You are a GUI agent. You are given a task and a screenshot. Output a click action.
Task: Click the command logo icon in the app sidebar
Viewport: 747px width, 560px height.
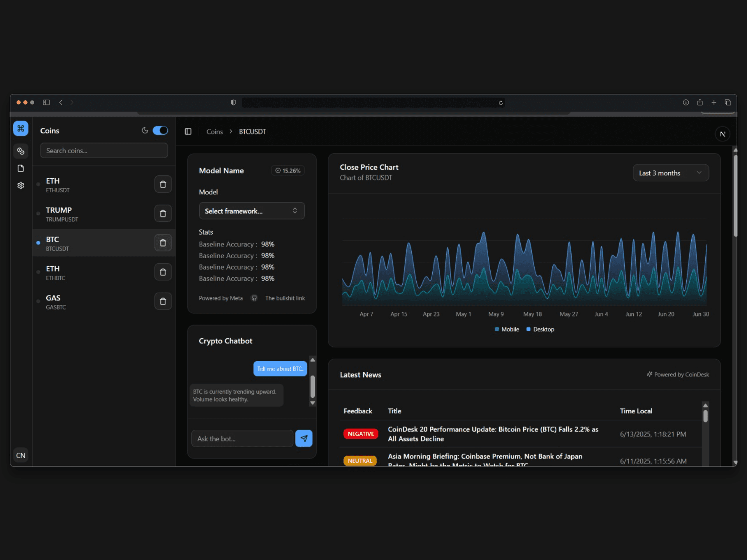pos(21,128)
